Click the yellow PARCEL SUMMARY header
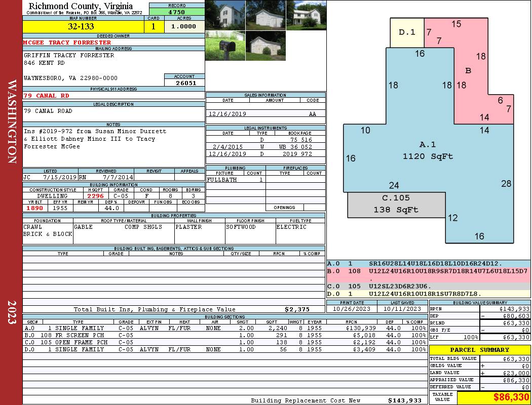The width and height of the screenshot is (532, 405). coord(480,350)
